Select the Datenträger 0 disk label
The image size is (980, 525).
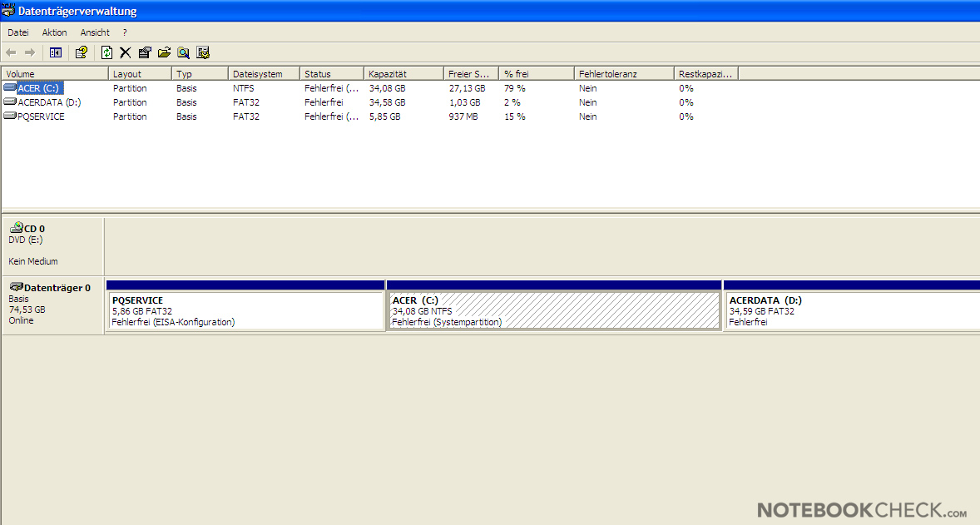(57, 288)
